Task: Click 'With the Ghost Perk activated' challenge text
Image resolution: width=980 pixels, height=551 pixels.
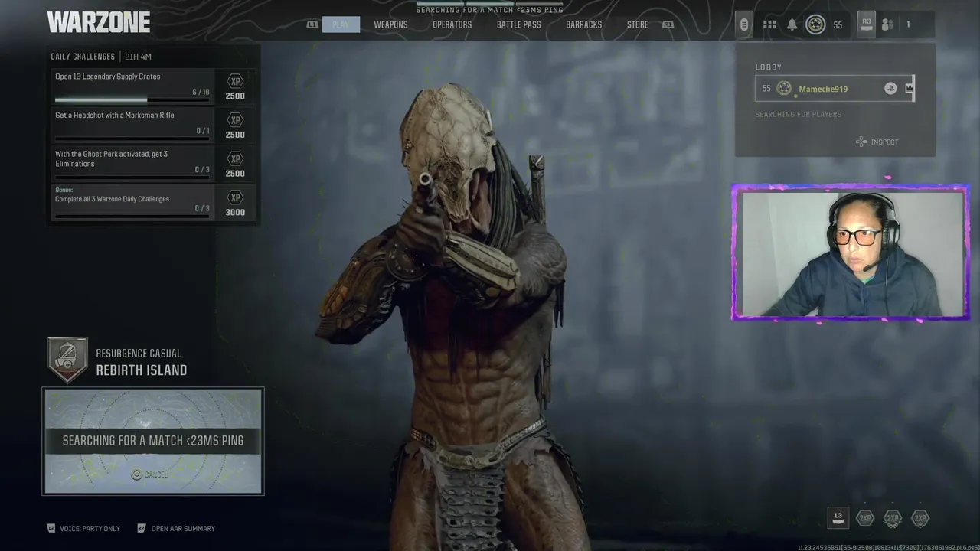Action: coord(112,158)
